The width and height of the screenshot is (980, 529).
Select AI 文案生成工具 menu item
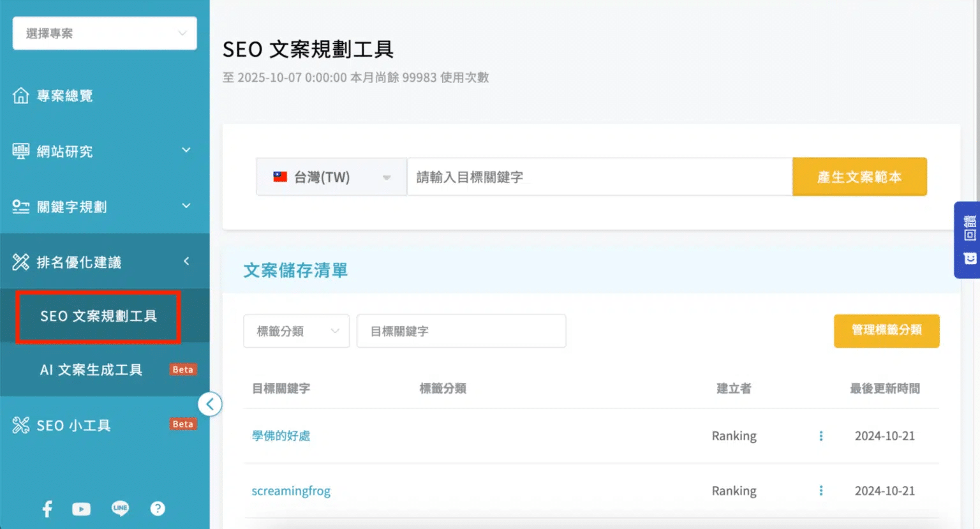[x=91, y=370]
